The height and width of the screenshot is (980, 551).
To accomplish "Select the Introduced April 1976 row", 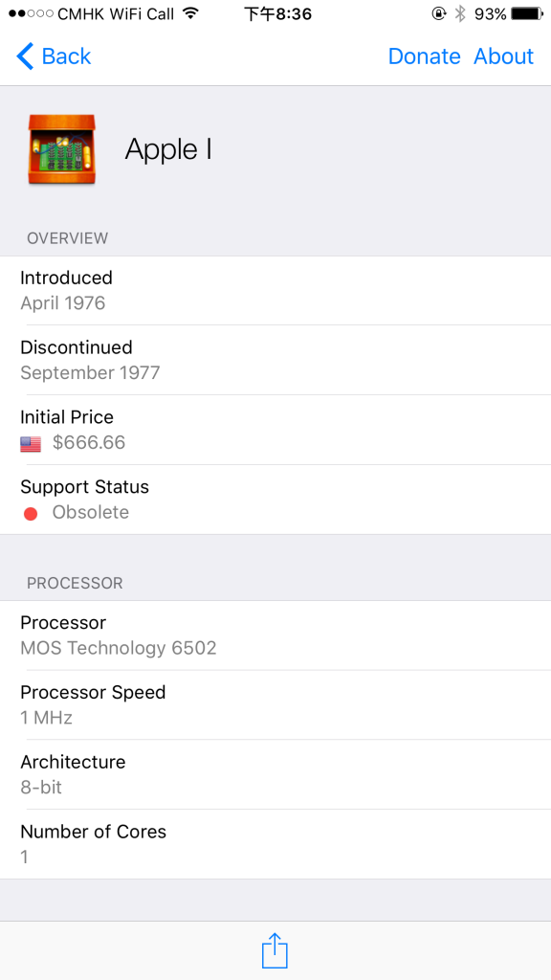I will coord(275,291).
